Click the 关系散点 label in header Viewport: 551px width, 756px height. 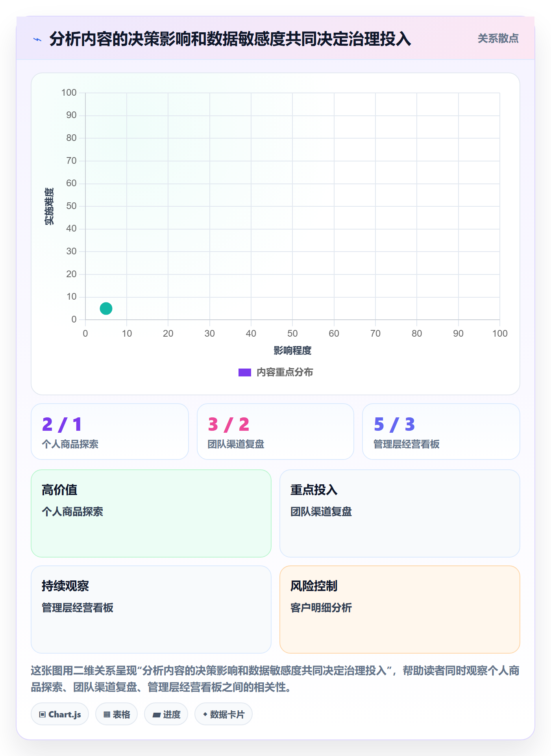pyautogui.click(x=498, y=39)
